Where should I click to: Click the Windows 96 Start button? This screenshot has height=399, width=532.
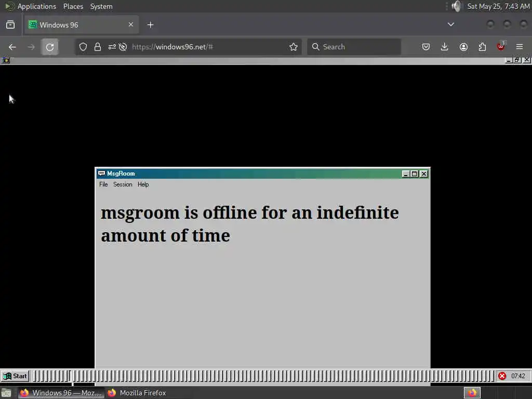(x=15, y=376)
